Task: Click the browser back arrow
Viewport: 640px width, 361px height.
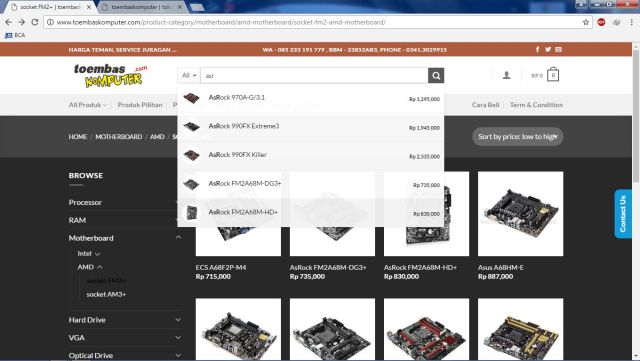Action: click(x=9, y=22)
